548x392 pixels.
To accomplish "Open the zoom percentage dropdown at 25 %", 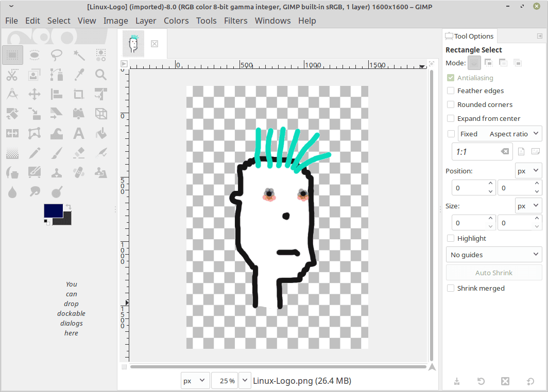I will tap(245, 381).
